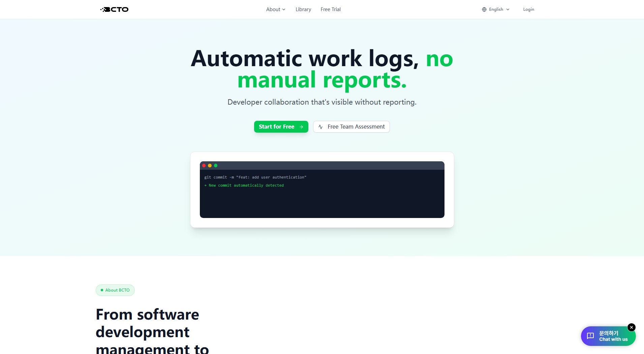Screen dimensions: 644x354
Task: Click the green dot on terminal title bar
Action: point(216,166)
